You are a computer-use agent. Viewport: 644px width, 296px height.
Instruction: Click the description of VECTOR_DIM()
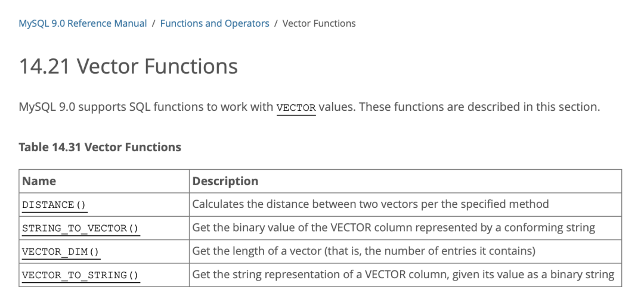363,251
